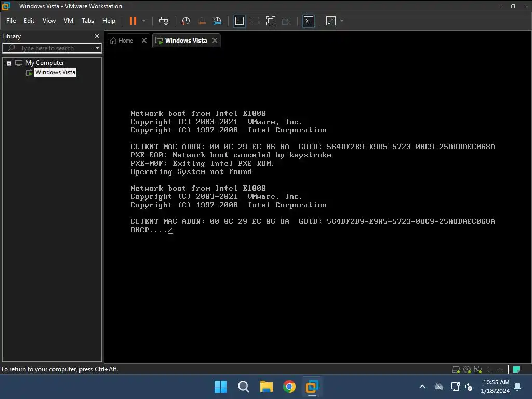Open the Edit menu
Viewport: 532px width, 399px height.
click(x=29, y=21)
